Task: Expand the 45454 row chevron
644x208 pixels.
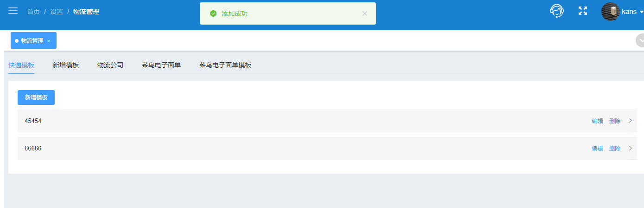Action: pos(630,121)
